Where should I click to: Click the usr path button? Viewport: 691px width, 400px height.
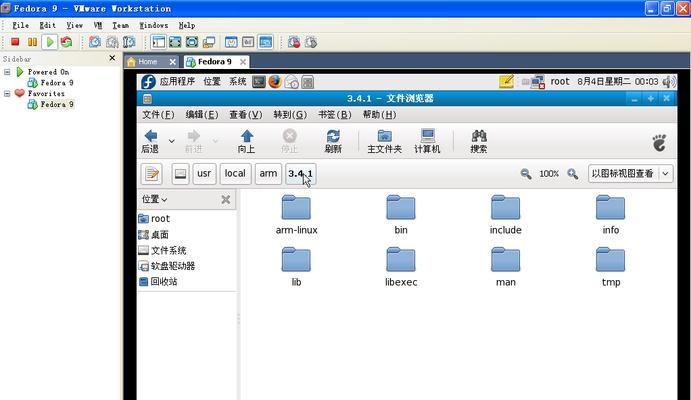click(x=204, y=174)
